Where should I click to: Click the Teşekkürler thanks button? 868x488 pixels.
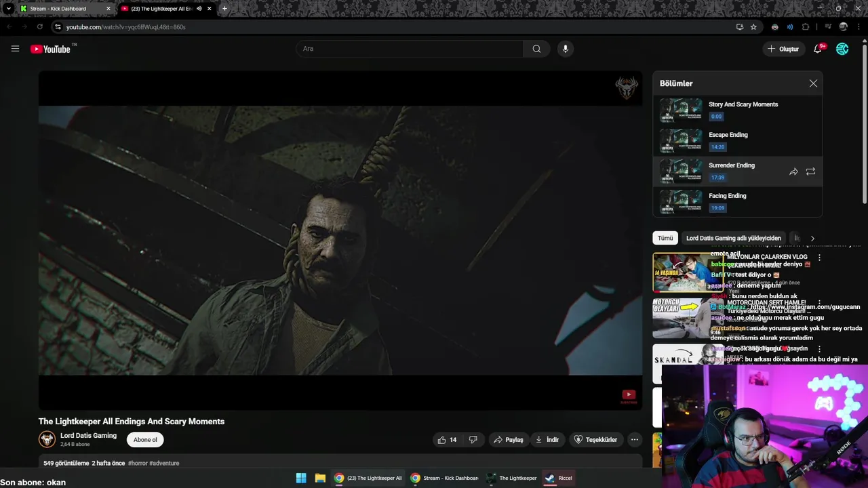(595, 440)
